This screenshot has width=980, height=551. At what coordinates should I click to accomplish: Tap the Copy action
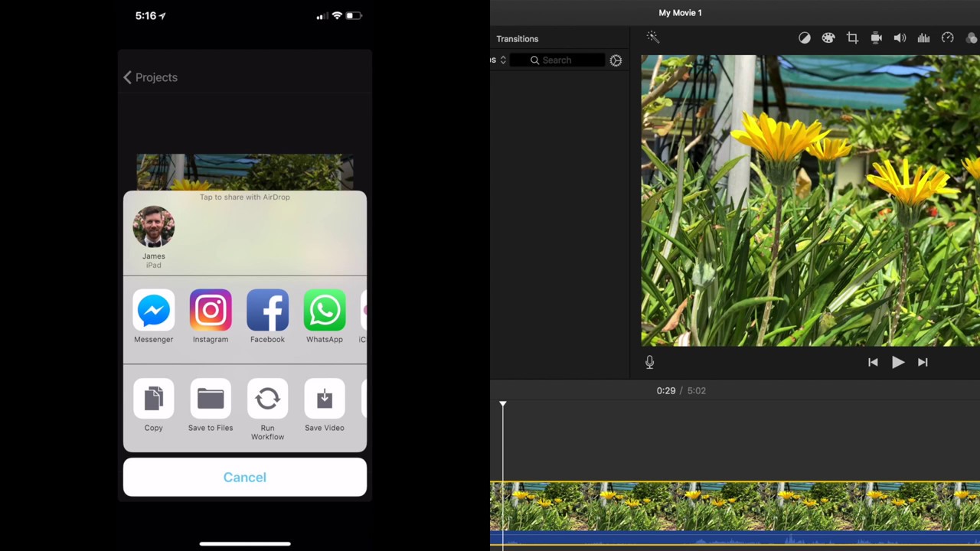(153, 406)
